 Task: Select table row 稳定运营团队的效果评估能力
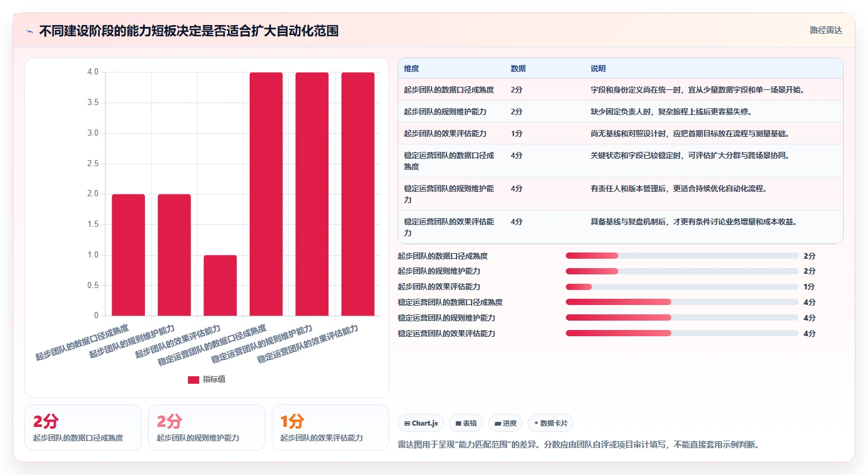(620, 227)
